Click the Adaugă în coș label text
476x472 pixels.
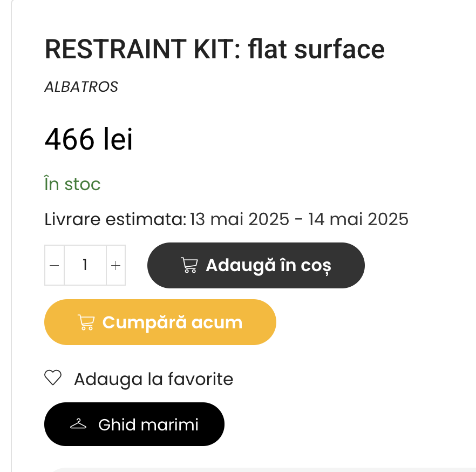pos(268,266)
